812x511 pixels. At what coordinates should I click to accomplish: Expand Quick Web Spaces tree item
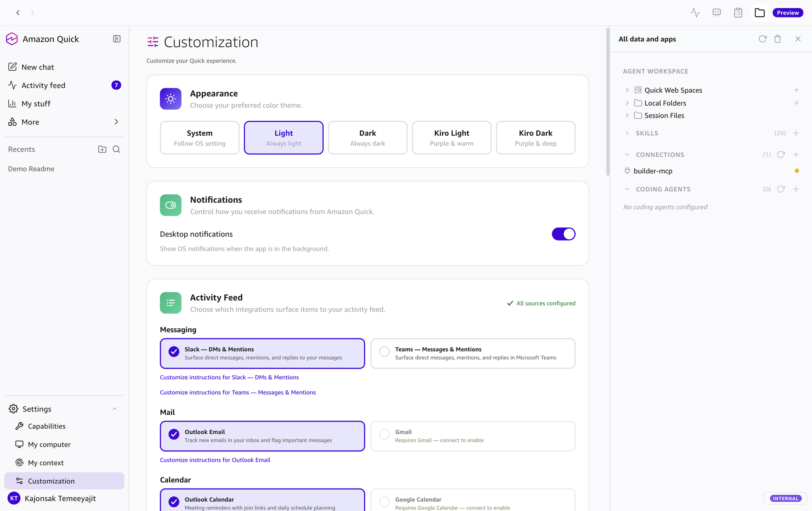(x=627, y=90)
